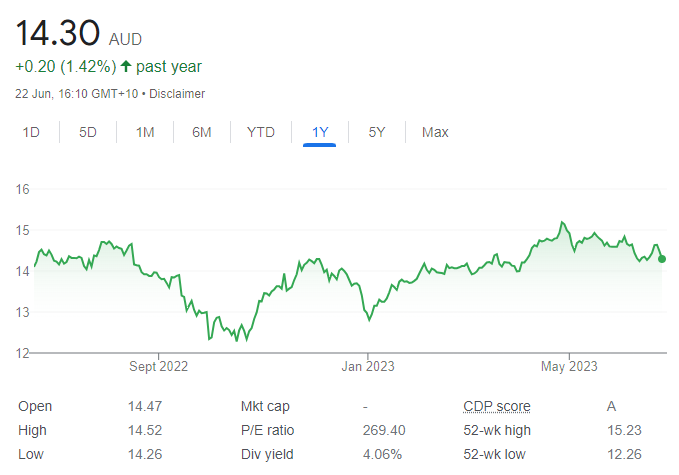Show the Max history range
This screenshot has width=679, height=475.
coord(435,132)
